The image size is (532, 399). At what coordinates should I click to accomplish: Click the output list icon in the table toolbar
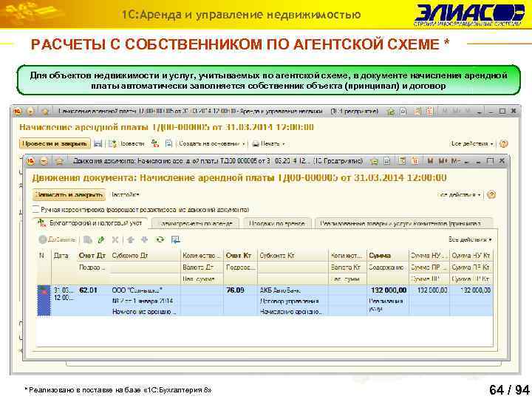click(175, 239)
